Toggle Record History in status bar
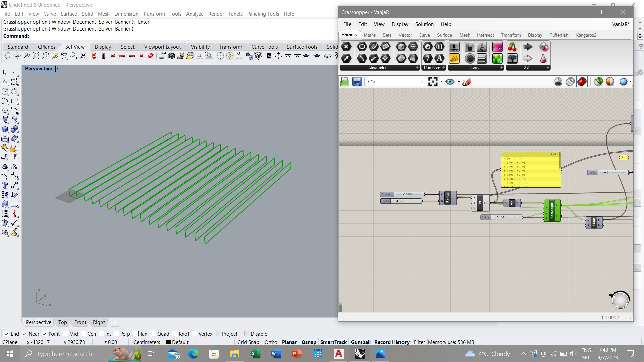 click(392, 342)
